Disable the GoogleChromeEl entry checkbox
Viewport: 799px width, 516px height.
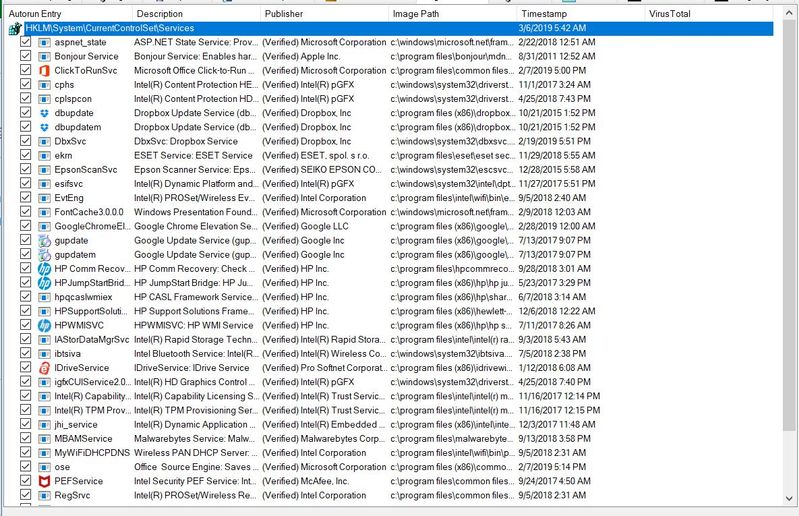(x=25, y=226)
